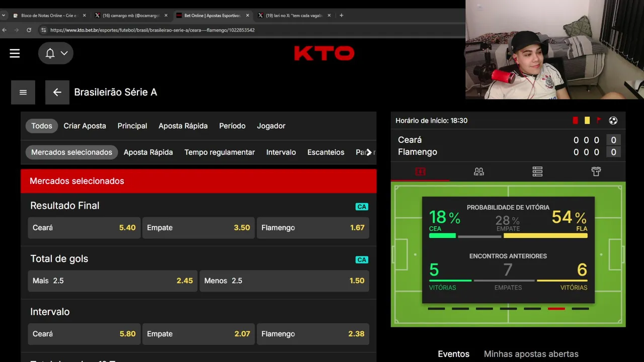Click the browser back arrow
This screenshot has width=644, height=362.
(x=5, y=30)
